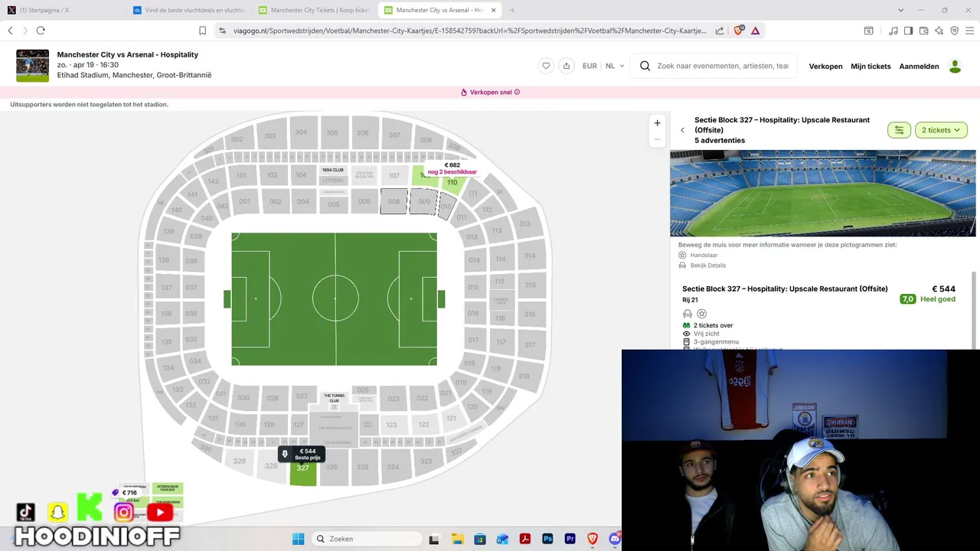
Task: Open Brave Rewards triangle icon
Action: [756, 31]
